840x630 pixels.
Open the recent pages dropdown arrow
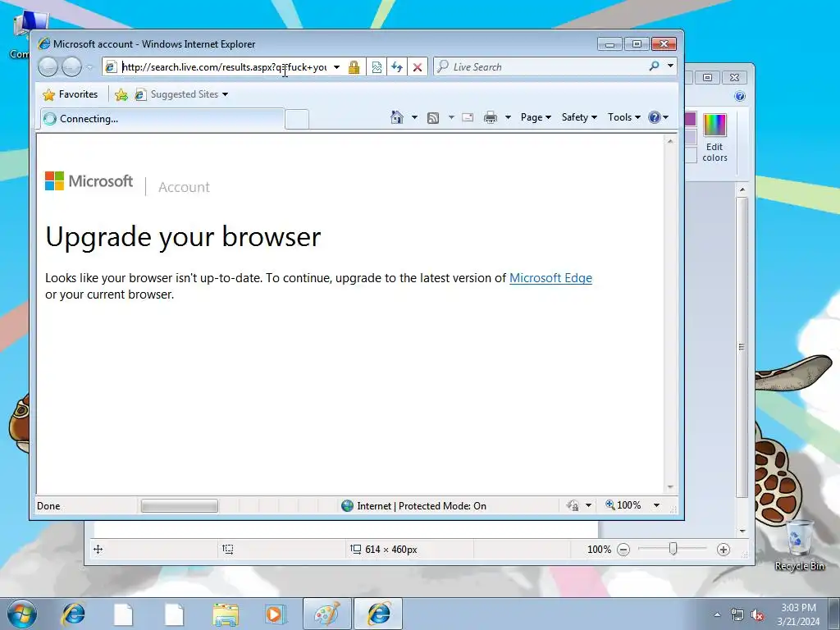point(89,67)
